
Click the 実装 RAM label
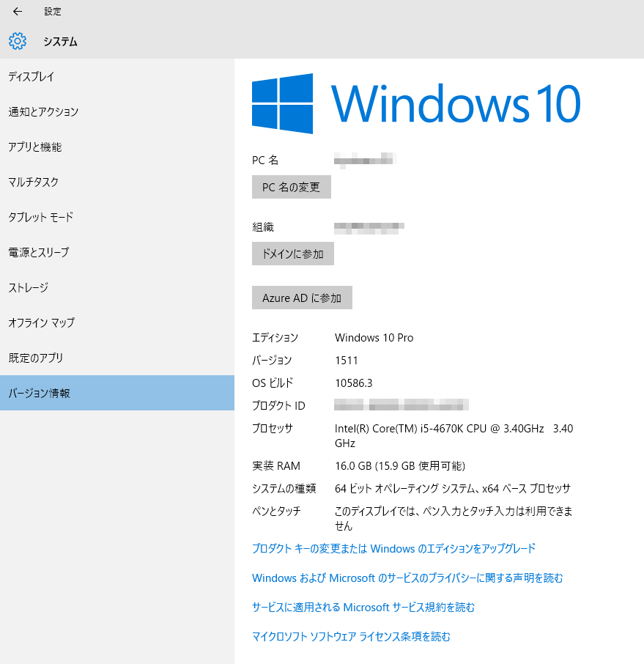(276, 466)
